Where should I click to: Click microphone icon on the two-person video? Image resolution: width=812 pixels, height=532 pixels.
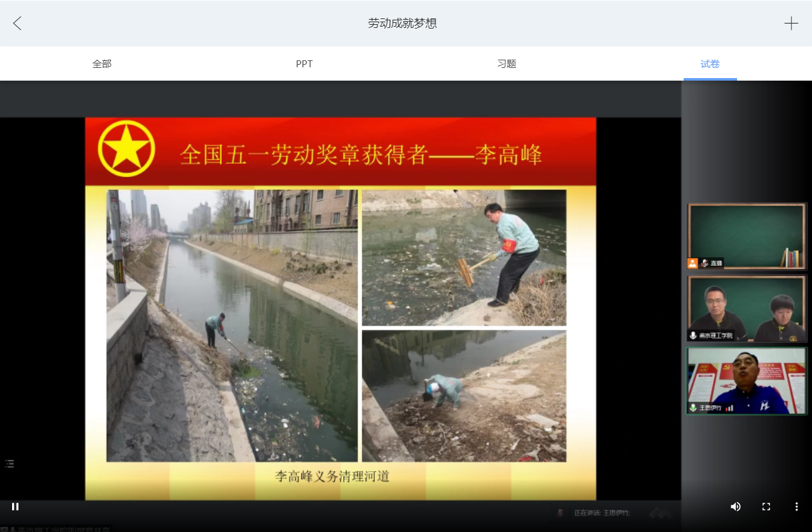pyautogui.click(x=693, y=335)
